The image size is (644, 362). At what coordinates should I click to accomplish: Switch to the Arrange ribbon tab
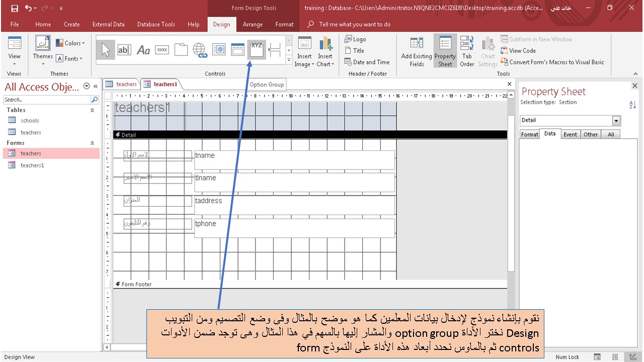click(253, 24)
